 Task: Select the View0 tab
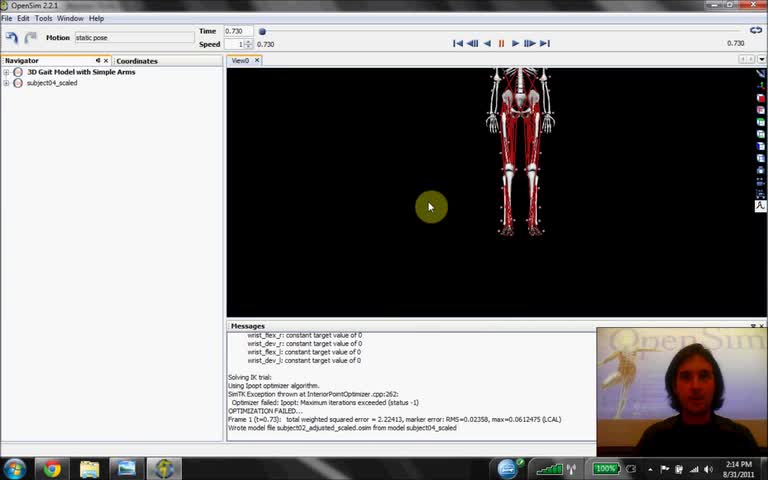click(x=240, y=61)
